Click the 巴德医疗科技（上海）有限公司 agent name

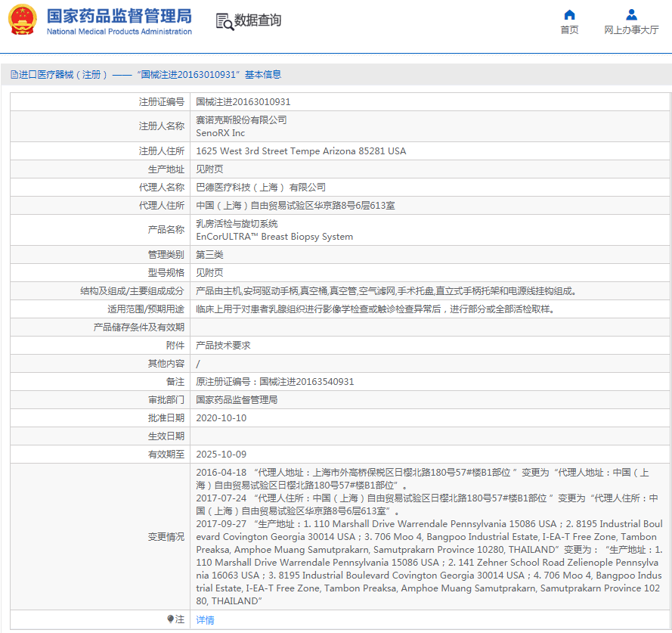pos(261,188)
